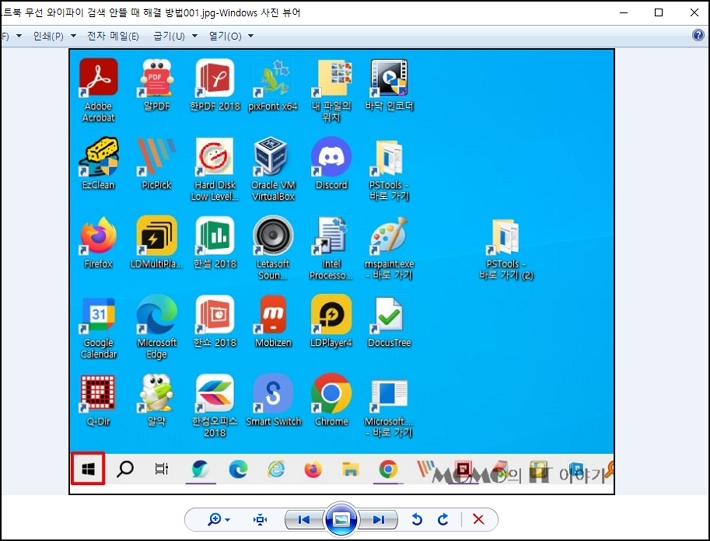Open the zoom magnifier control
The height and width of the screenshot is (541, 710).
coord(219,519)
